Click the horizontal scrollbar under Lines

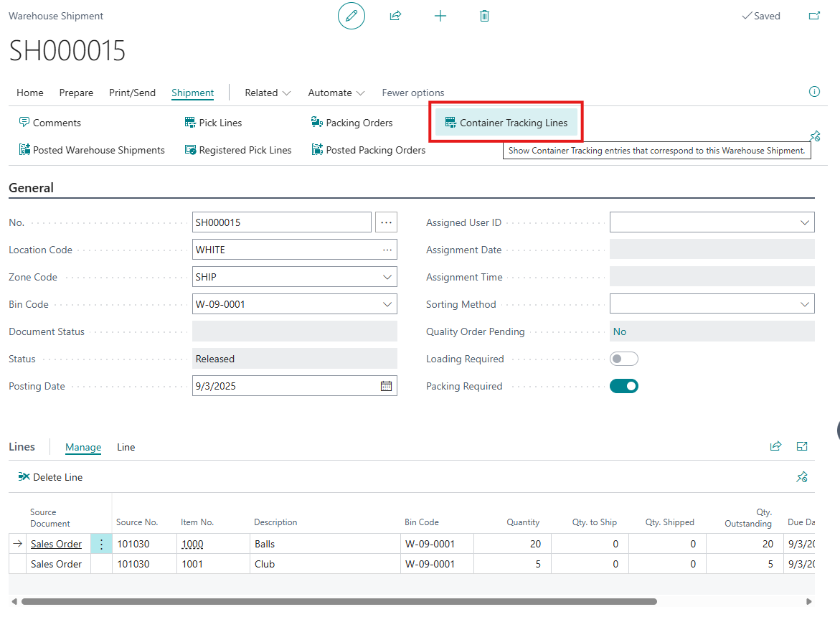[339, 602]
